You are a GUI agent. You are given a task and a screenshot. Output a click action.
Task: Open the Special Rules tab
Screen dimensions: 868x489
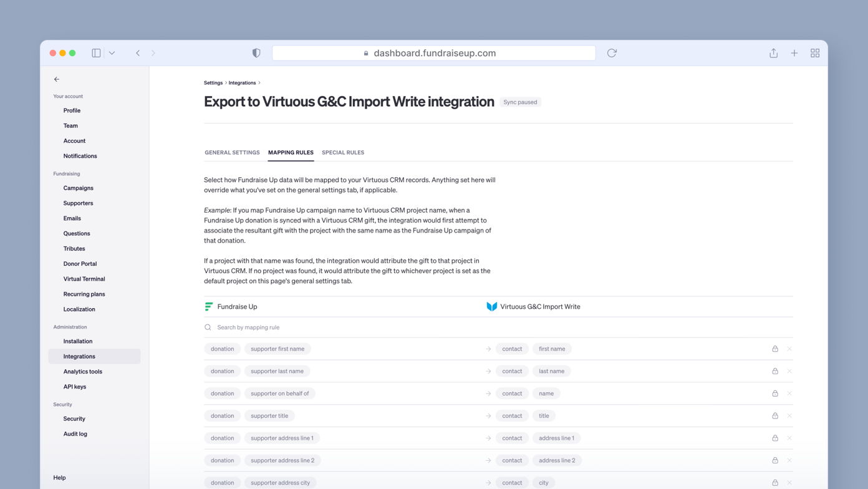pos(343,153)
